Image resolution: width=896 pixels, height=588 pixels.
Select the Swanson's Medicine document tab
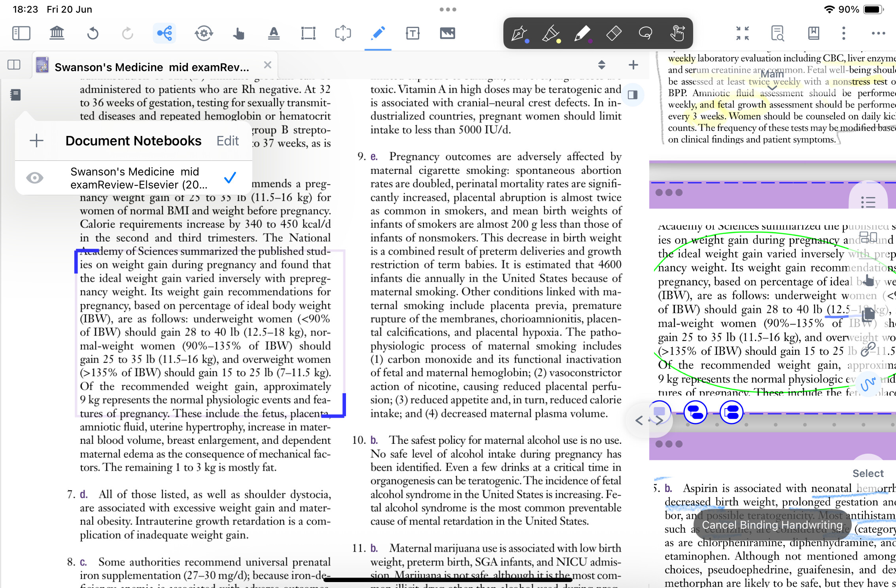click(155, 66)
